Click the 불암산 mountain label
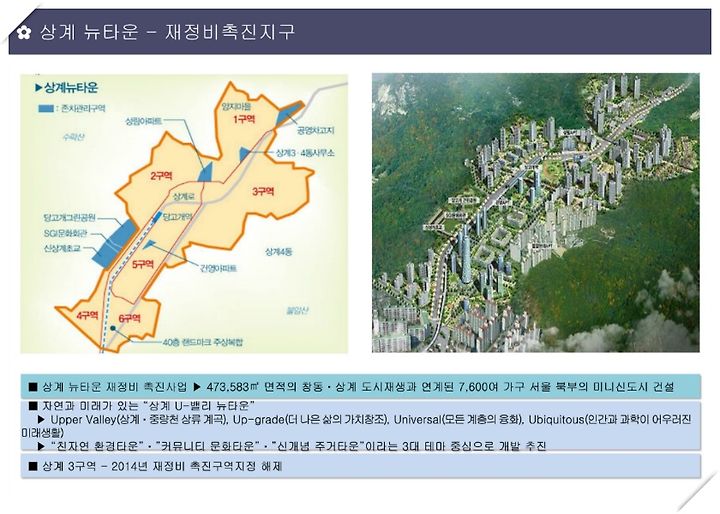The height and width of the screenshot is (514, 720). (297, 311)
